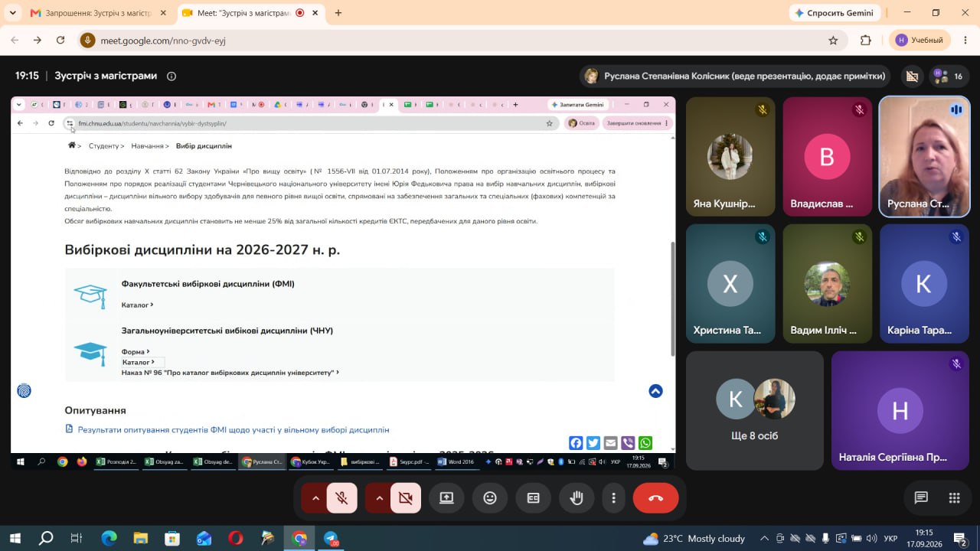The image size is (980, 551).
Task: Open video settings arrow beside camera
Action: (x=378, y=498)
